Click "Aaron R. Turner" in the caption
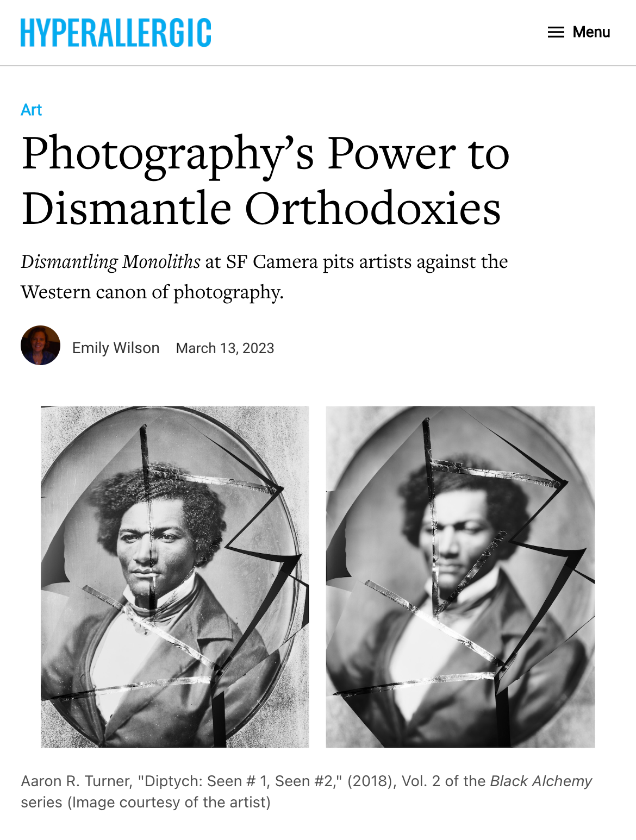This screenshot has width=636, height=840. click(76, 781)
